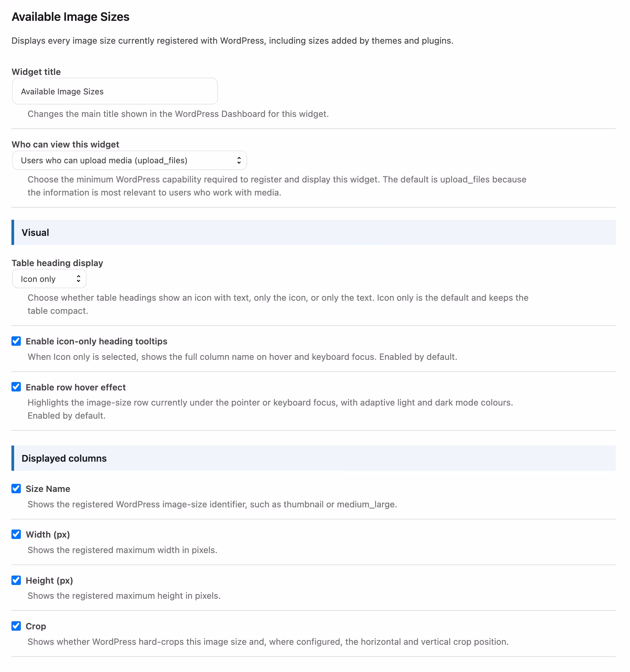Screen dimensions: 630x672
Task: Open the Who can view this widget dropdown
Action: point(129,160)
